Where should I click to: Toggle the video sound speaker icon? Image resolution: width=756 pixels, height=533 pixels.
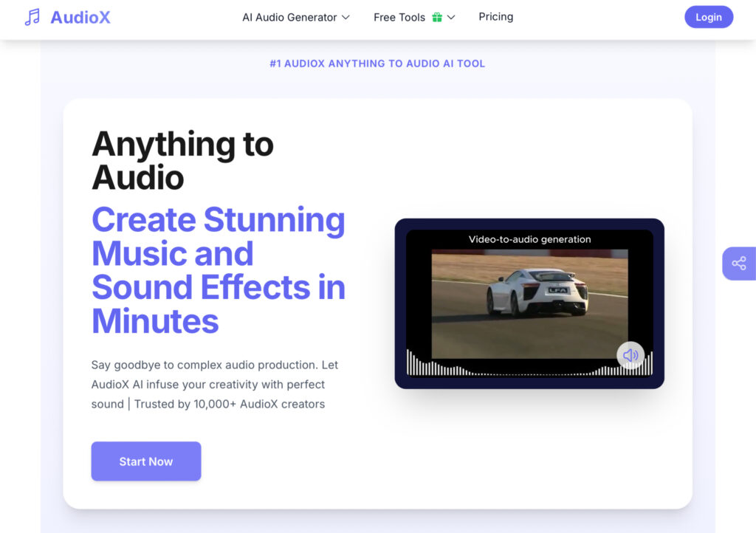pyautogui.click(x=630, y=355)
